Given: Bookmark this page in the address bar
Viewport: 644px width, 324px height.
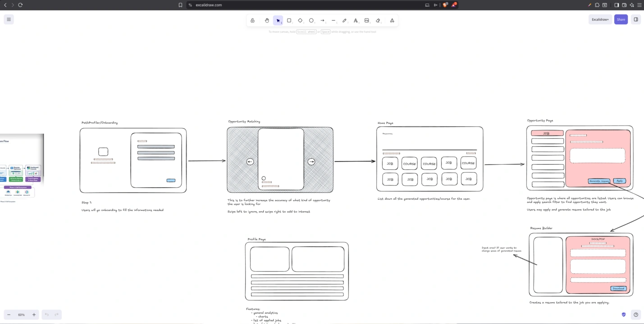Looking at the screenshot, I should pyautogui.click(x=180, y=5).
